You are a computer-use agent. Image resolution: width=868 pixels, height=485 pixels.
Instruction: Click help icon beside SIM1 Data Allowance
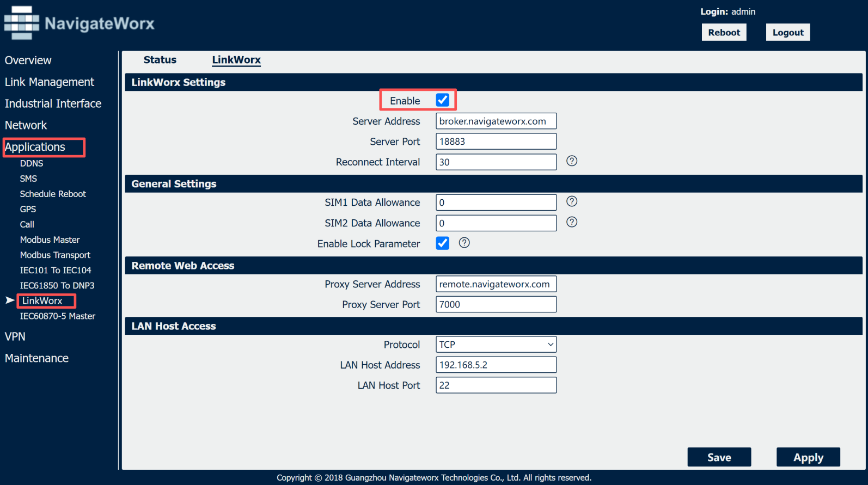(572, 201)
